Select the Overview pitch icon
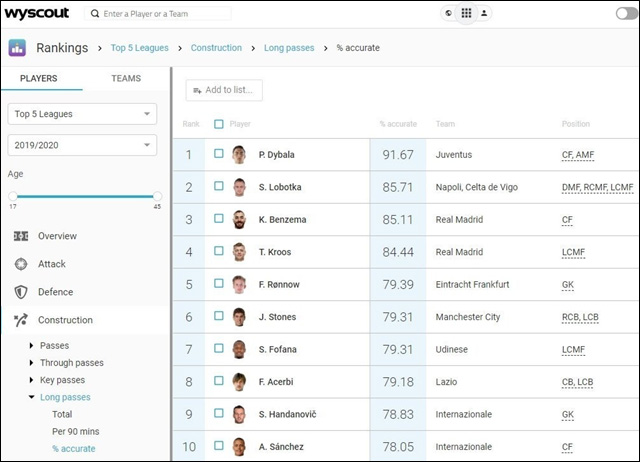The width and height of the screenshot is (640, 462). point(20,236)
